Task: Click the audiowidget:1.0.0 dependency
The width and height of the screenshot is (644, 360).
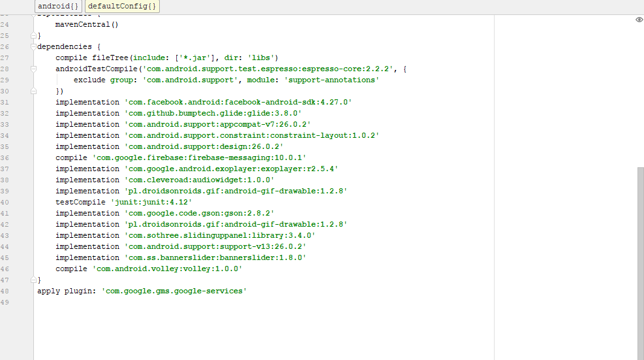Action: point(199,180)
